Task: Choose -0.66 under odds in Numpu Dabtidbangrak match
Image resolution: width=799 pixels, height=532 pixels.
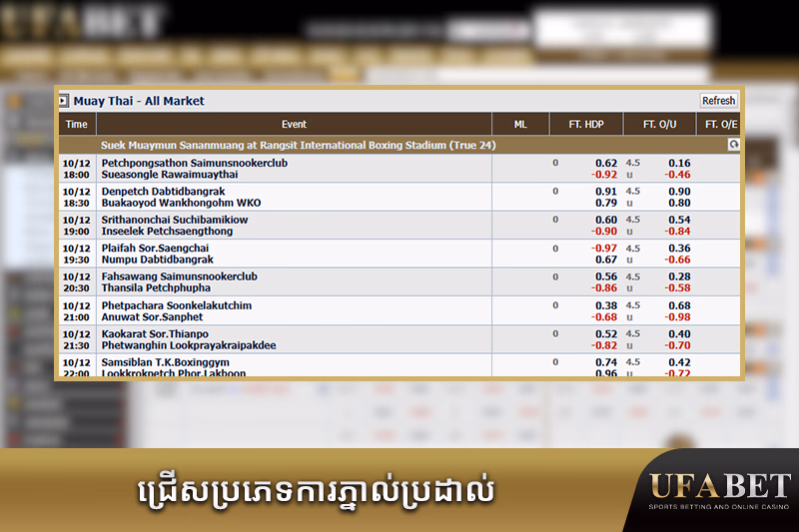Action: click(677, 261)
